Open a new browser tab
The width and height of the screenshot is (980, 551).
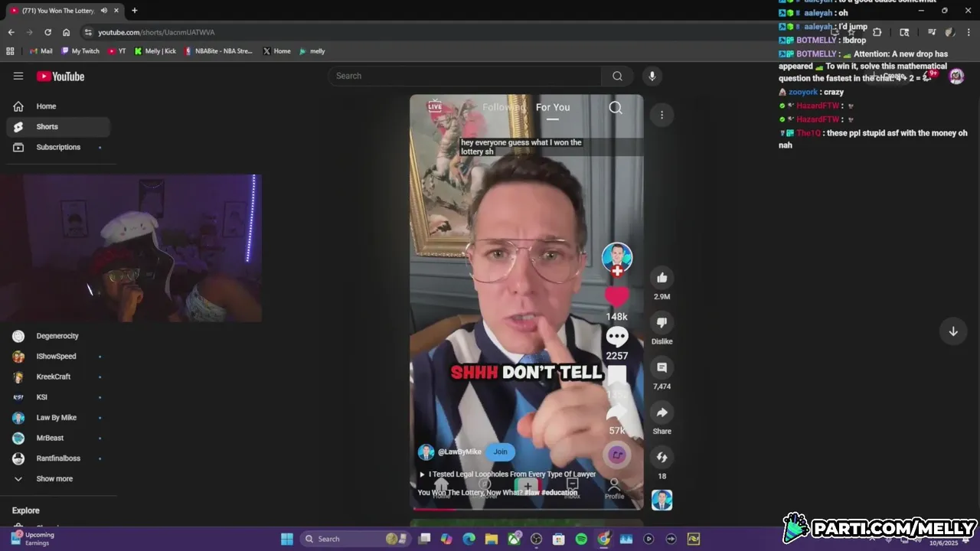pyautogui.click(x=134, y=10)
